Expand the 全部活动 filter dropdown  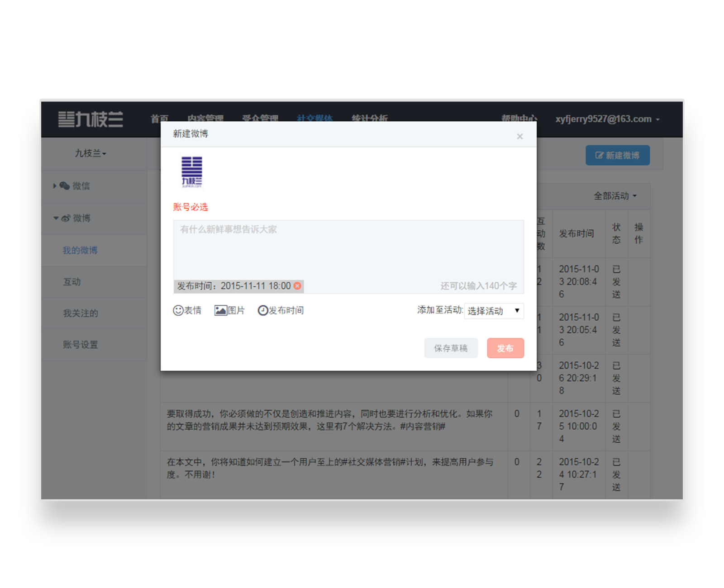coord(615,196)
